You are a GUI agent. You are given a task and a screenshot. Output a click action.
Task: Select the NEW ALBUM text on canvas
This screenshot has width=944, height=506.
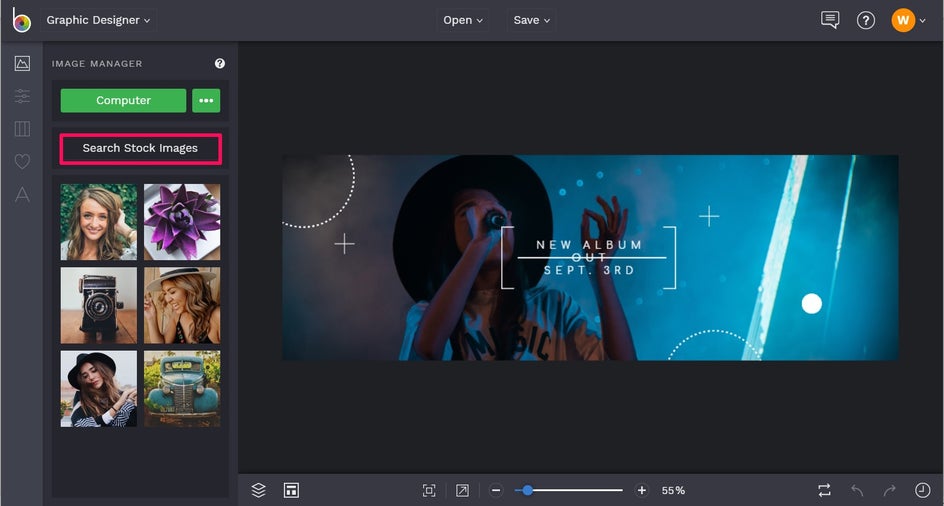[x=589, y=245]
